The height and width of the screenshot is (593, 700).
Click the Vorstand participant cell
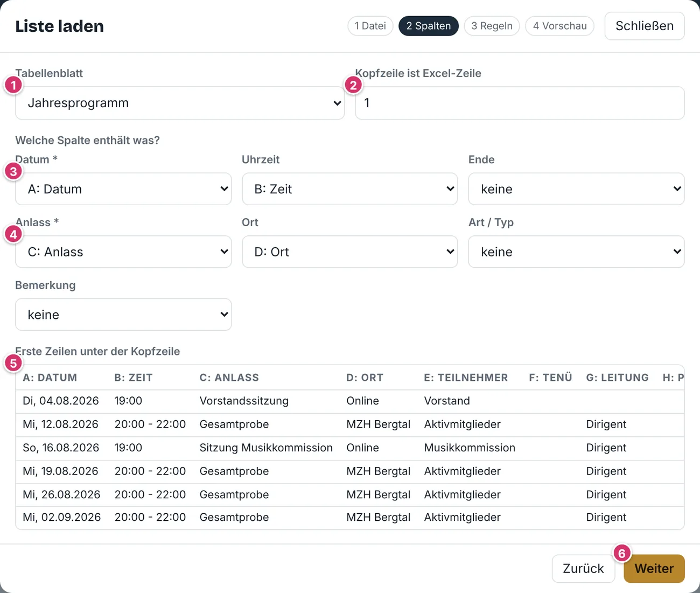pos(447,401)
